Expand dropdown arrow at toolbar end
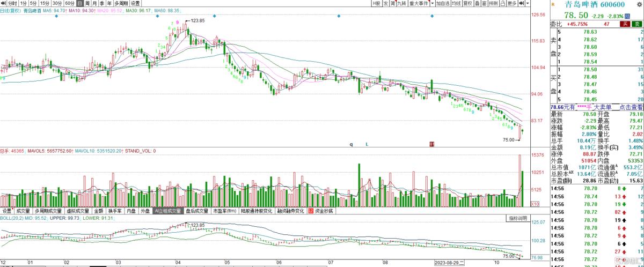This screenshot has height=267, width=644. click(528, 3)
